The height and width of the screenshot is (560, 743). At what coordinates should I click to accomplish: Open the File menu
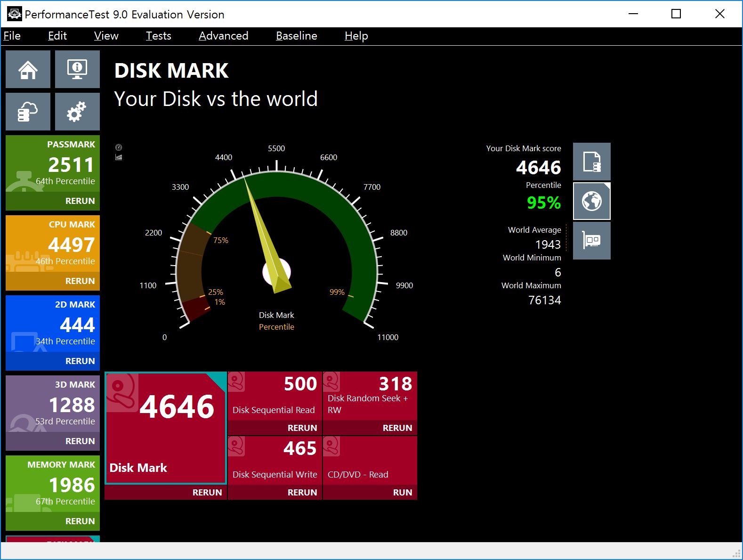[x=12, y=36]
